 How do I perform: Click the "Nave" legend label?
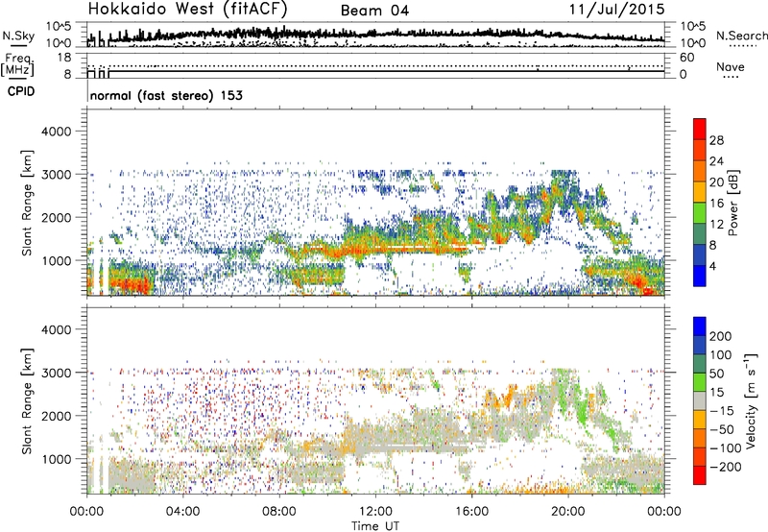[731, 66]
